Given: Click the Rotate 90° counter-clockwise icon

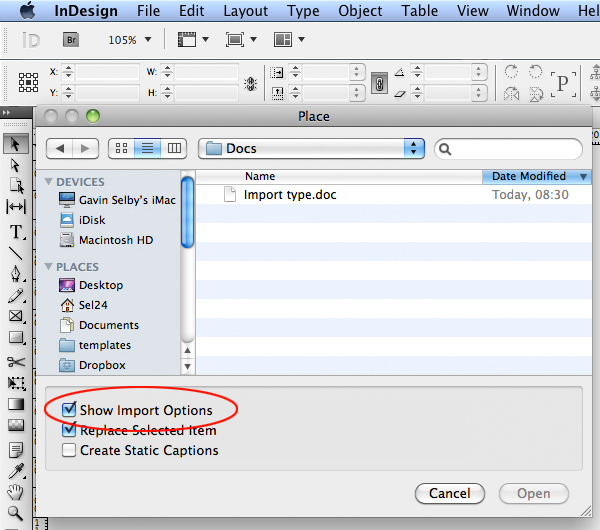Looking at the screenshot, I should 536,71.
